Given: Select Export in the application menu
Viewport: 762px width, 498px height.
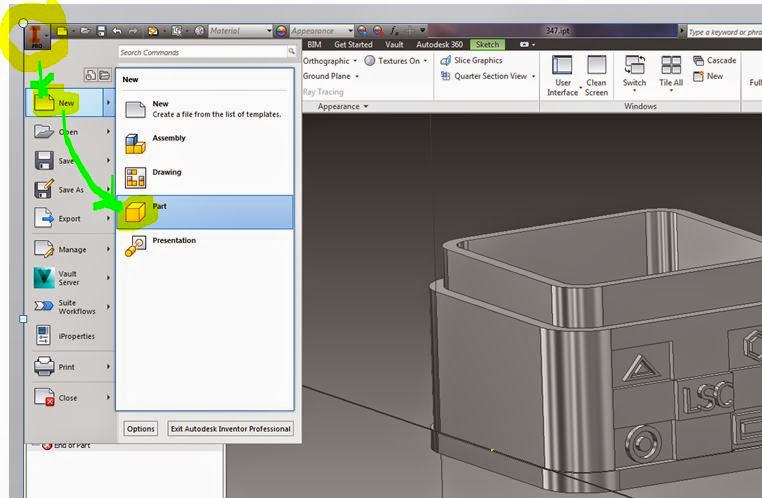Looking at the screenshot, I should pos(70,219).
